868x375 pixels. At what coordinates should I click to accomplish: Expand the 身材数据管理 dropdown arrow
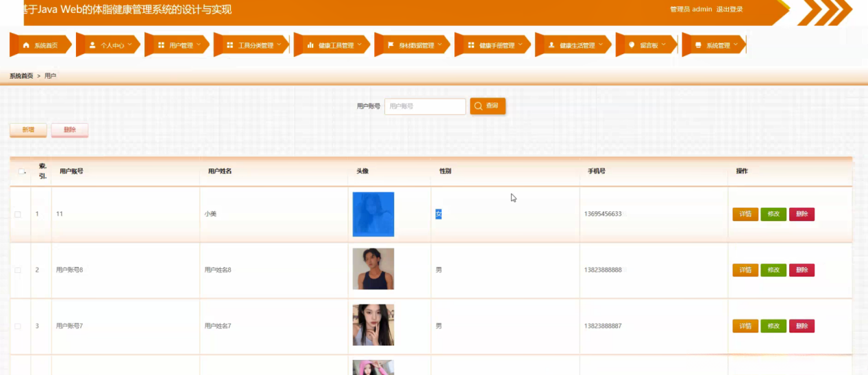[x=440, y=45]
